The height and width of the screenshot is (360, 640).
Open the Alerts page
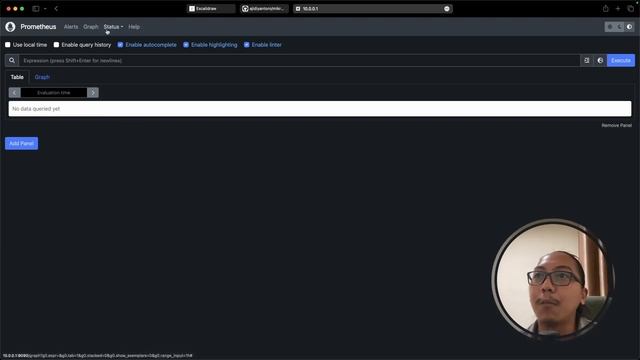click(x=71, y=27)
